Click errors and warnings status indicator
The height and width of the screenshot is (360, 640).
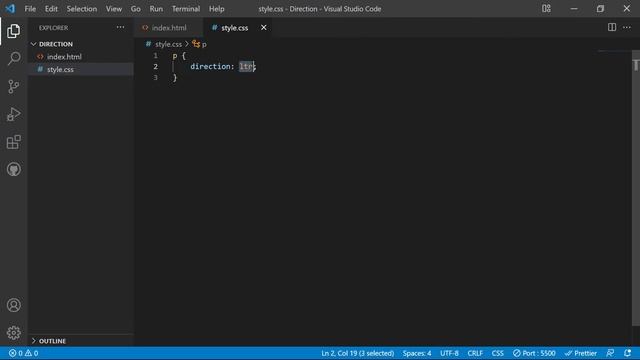click(23, 353)
